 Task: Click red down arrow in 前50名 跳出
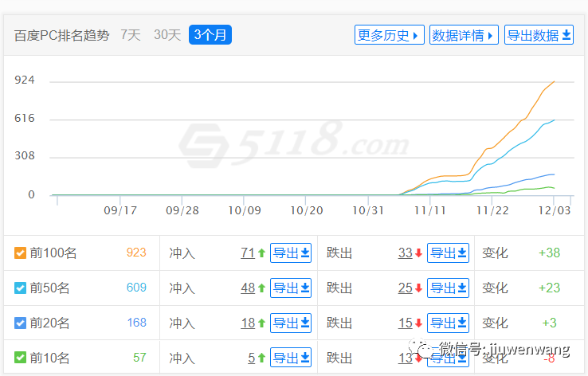point(418,288)
